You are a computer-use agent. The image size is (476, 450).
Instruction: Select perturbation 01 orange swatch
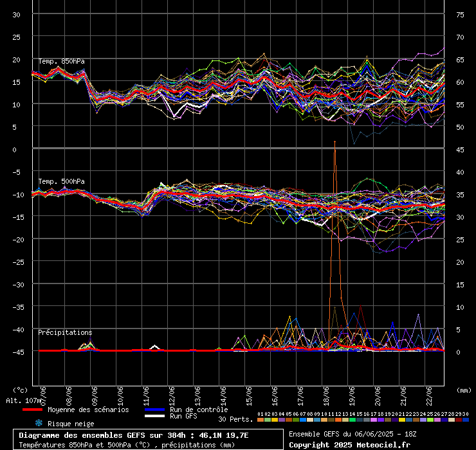click(261, 420)
